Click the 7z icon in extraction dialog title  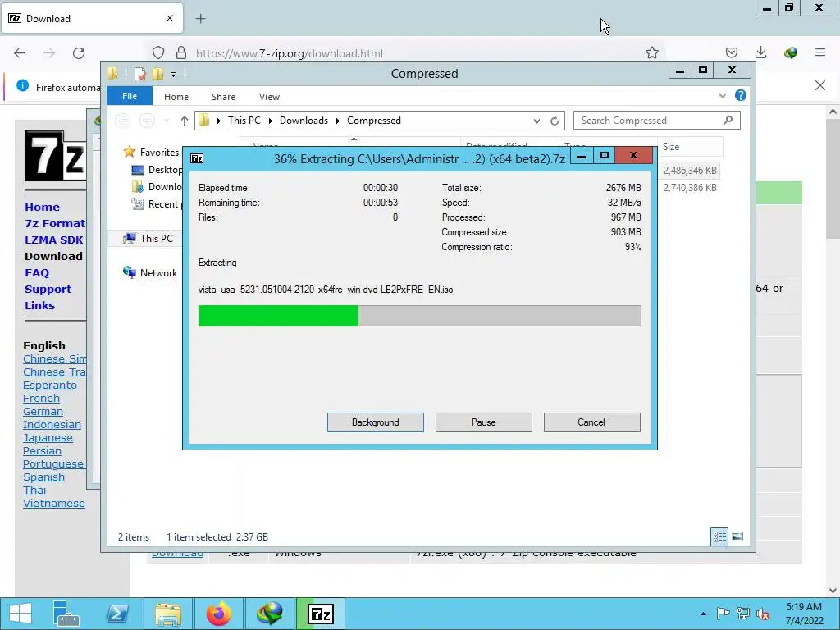tap(197, 158)
